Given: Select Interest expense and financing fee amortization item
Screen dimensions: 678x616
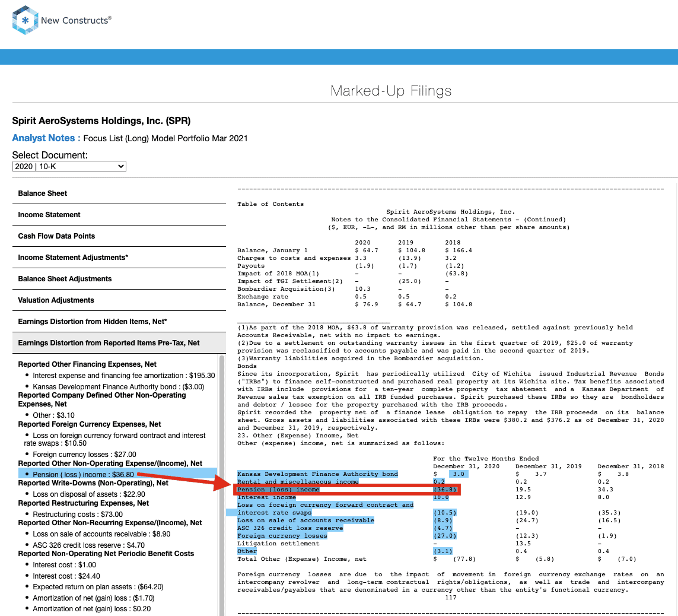Looking at the screenshot, I should (123, 376).
